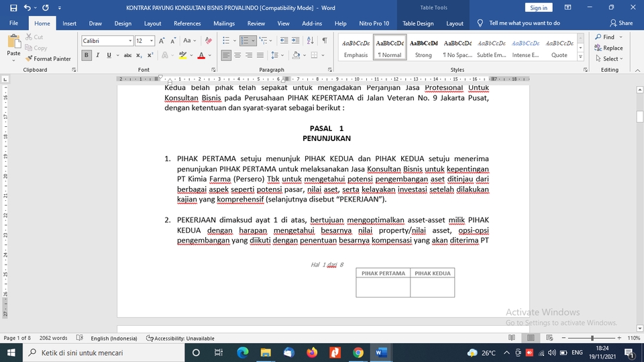
Task: Open the Nitro Pro 10 tab
Action: (374, 24)
